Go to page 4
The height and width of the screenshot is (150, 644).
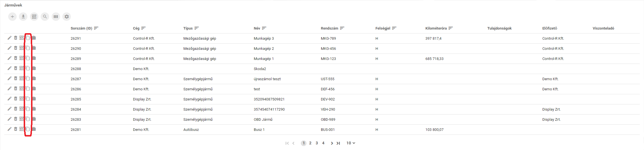(323, 143)
